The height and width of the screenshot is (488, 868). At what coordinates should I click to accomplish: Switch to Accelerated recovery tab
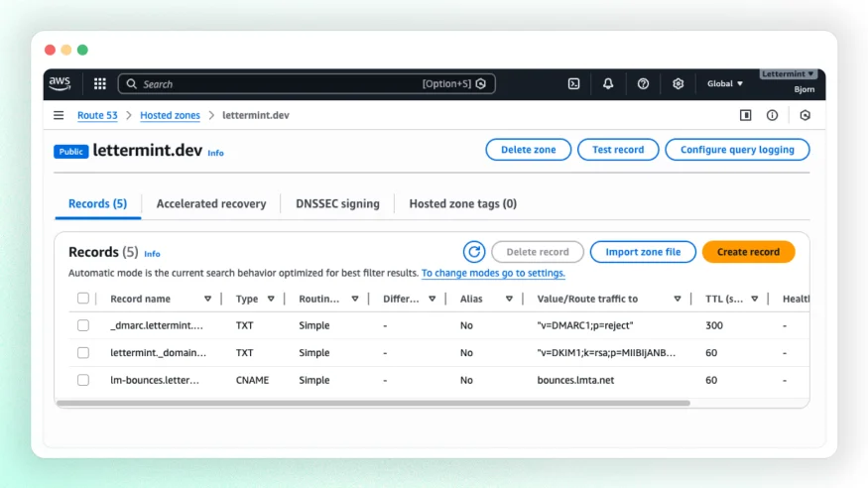tap(211, 203)
